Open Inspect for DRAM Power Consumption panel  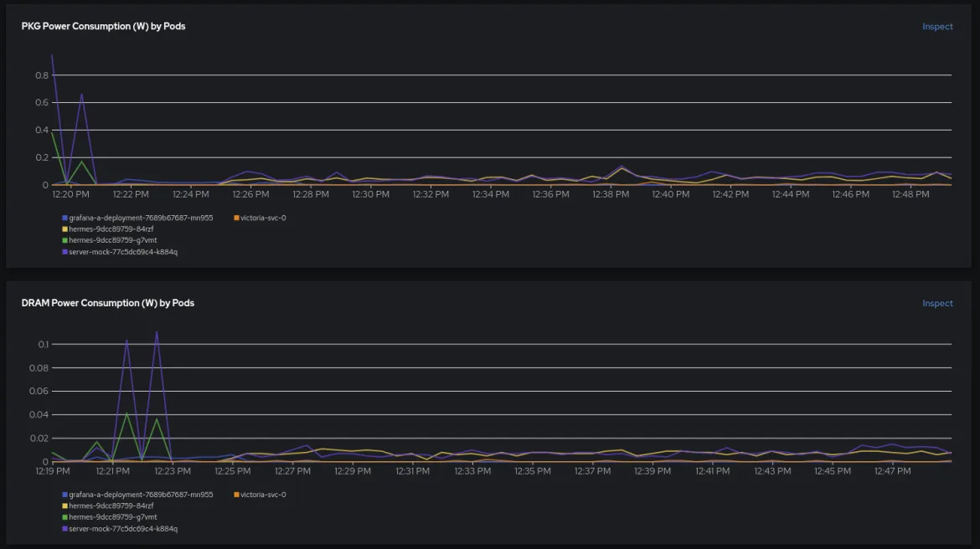pos(937,304)
